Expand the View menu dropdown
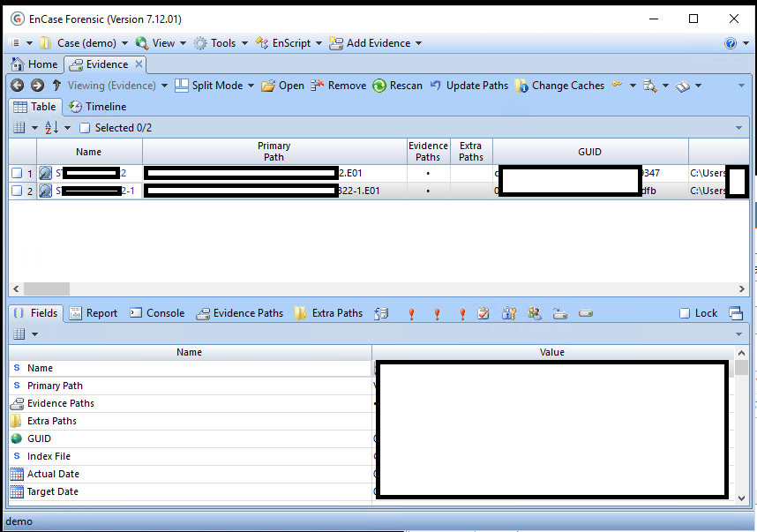757x532 pixels. click(x=183, y=43)
